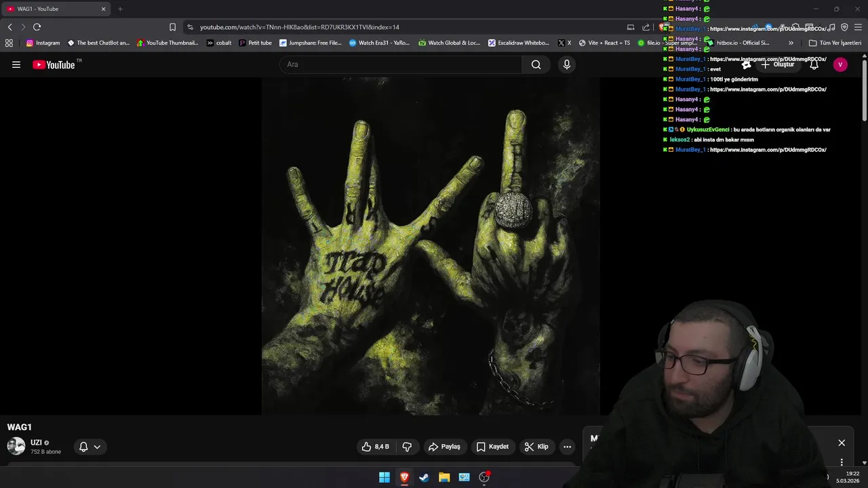Open the Petit tube bookmark
The height and width of the screenshot is (488, 868).
pyautogui.click(x=256, y=43)
